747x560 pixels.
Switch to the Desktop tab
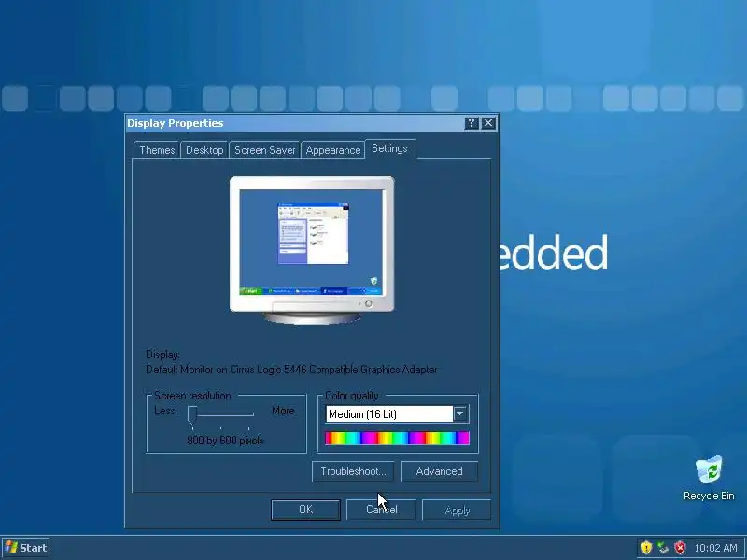(x=204, y=150)
